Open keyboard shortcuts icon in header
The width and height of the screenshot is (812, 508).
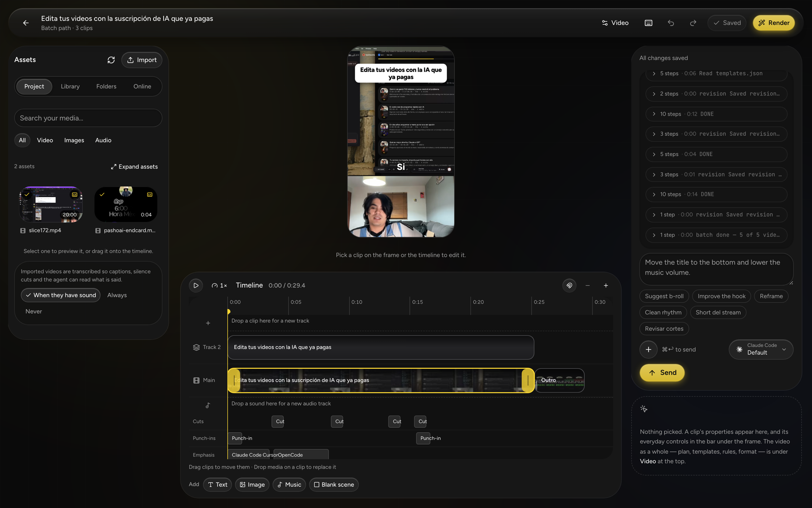pos(648,23)
